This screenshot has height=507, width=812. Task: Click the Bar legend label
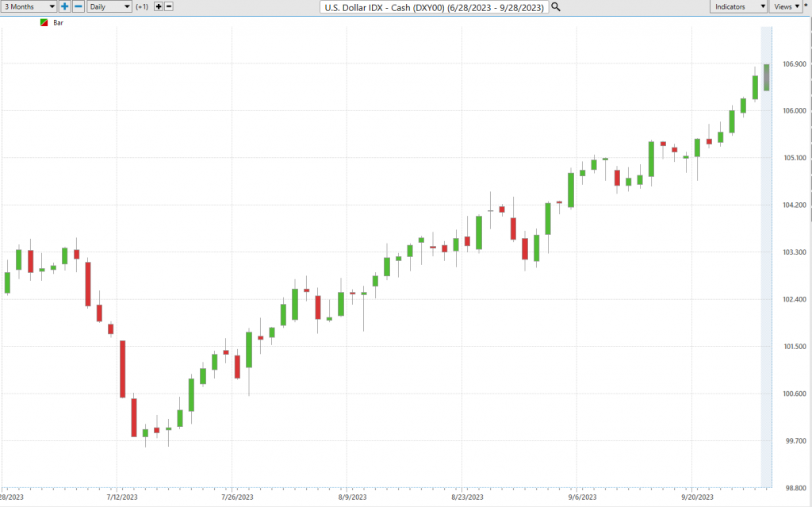(58, 23)
